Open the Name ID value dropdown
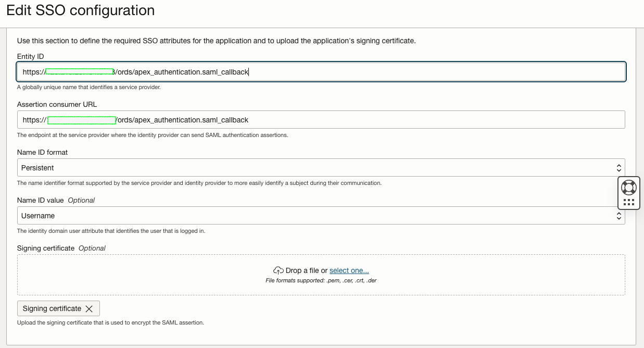 pyautogui.click(x=312, y=216)
